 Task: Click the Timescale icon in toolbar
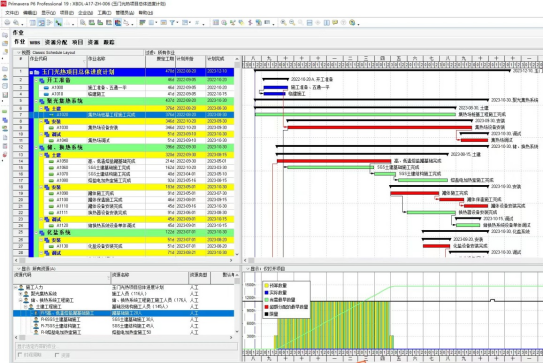pos(163,23)
